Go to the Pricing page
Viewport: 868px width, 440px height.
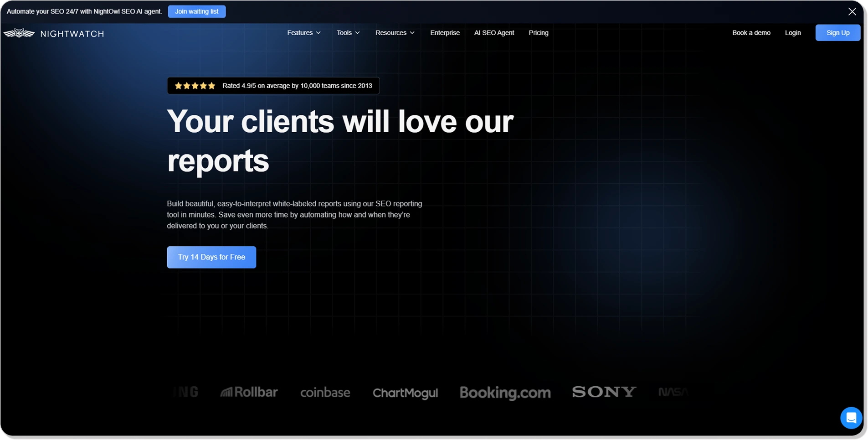coord(538,32)
